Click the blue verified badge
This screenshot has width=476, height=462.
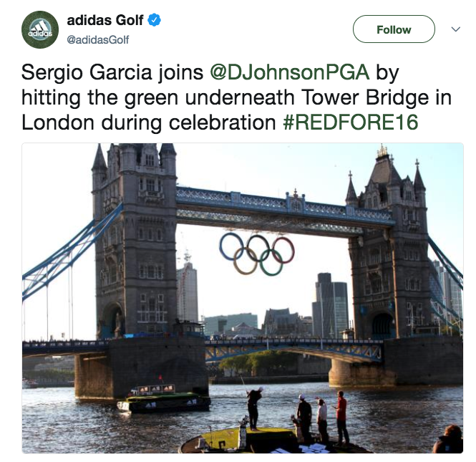tap(154, 20)
